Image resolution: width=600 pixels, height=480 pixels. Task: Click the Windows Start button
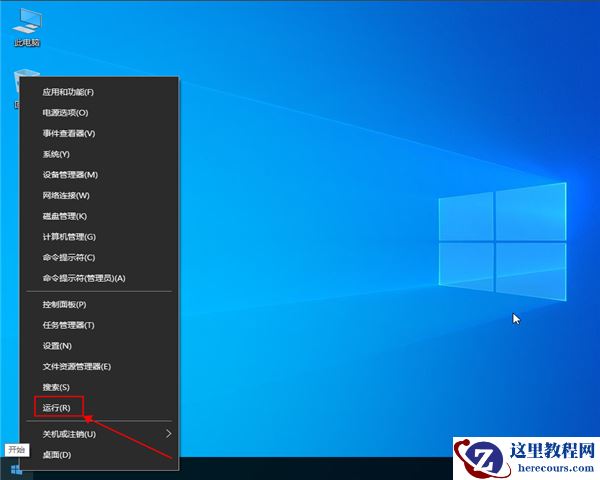pos(16,470)
